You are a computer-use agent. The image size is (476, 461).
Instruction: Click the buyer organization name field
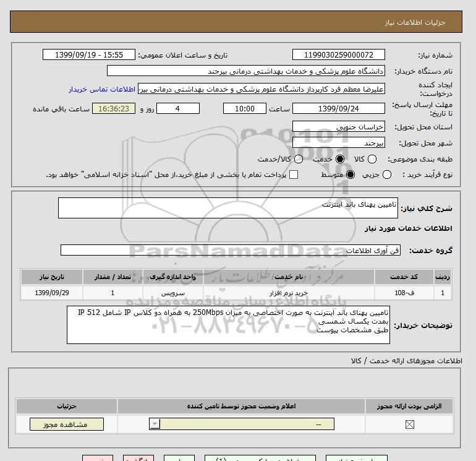coord(246,71)
